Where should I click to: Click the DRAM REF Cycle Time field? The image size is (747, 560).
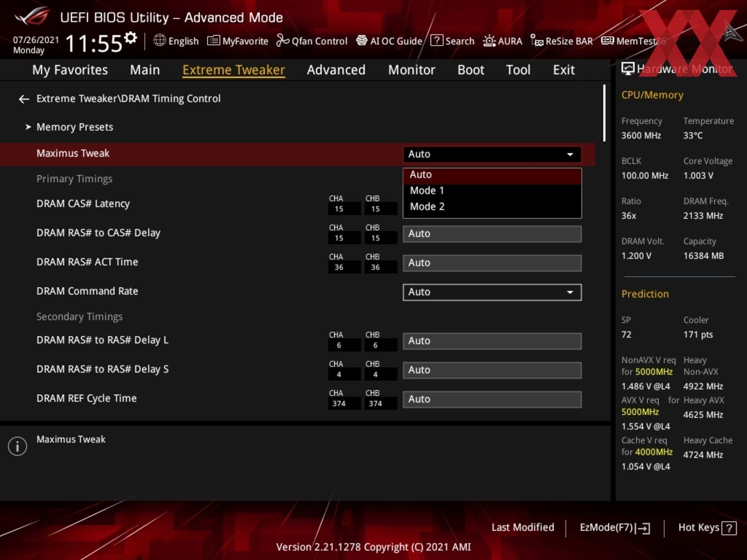492,399
